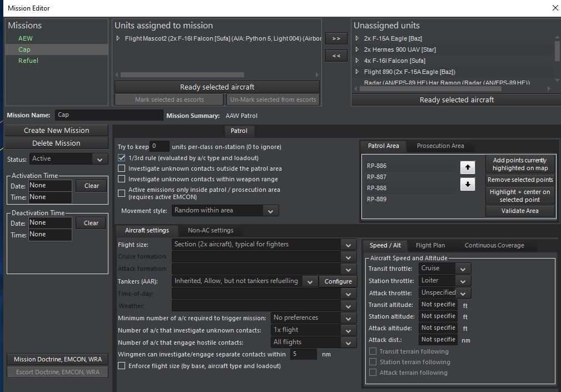
Task: Click Transit altitude input field
Action: tap(438, 304)
